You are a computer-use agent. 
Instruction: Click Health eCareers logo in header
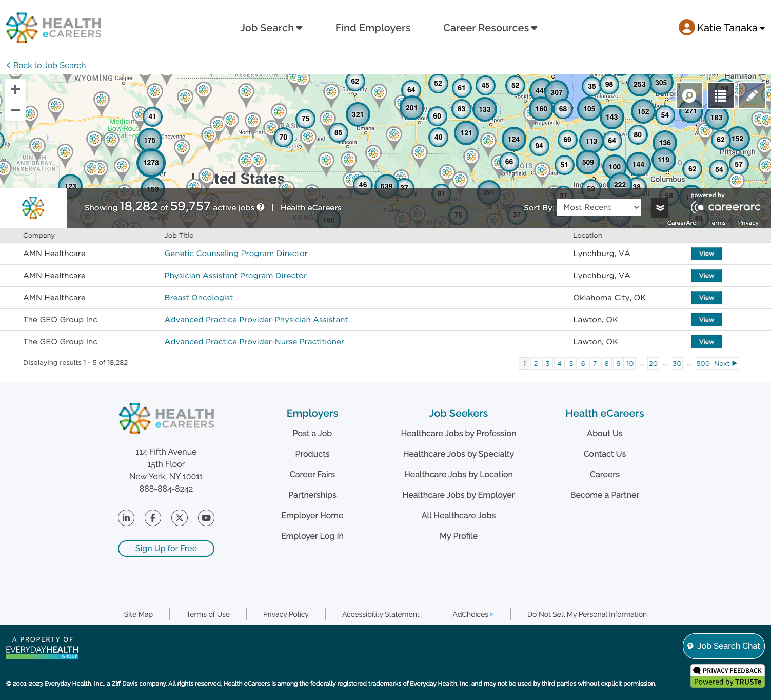point(54,28)
